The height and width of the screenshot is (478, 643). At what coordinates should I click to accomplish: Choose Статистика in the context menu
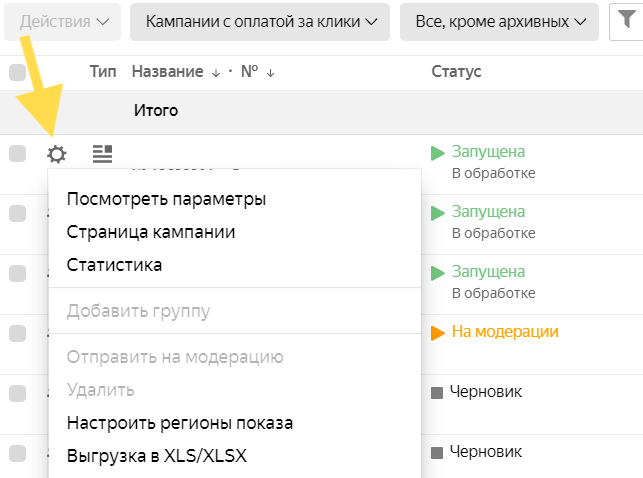[114, 265]
